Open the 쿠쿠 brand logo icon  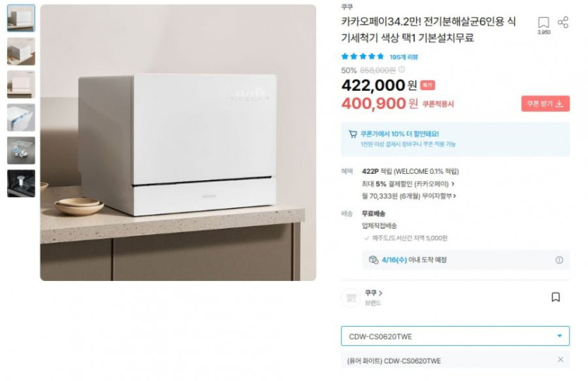pyautogui.click(x=351, y=298)
